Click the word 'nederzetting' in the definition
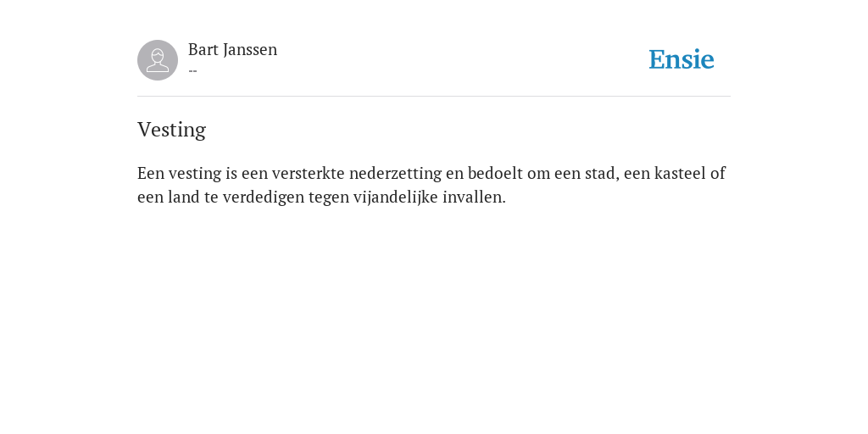The image size is (868, 434). click(395, 174)
